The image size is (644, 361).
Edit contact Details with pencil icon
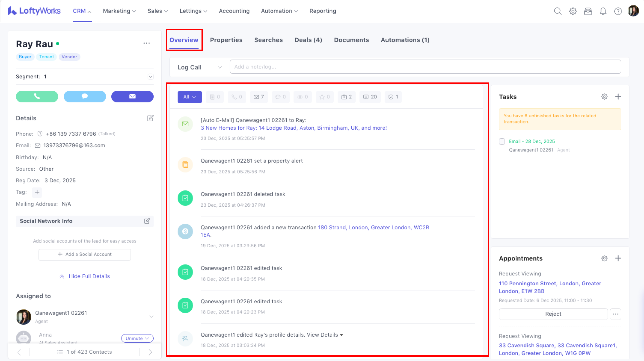click(x=150, y=118)
